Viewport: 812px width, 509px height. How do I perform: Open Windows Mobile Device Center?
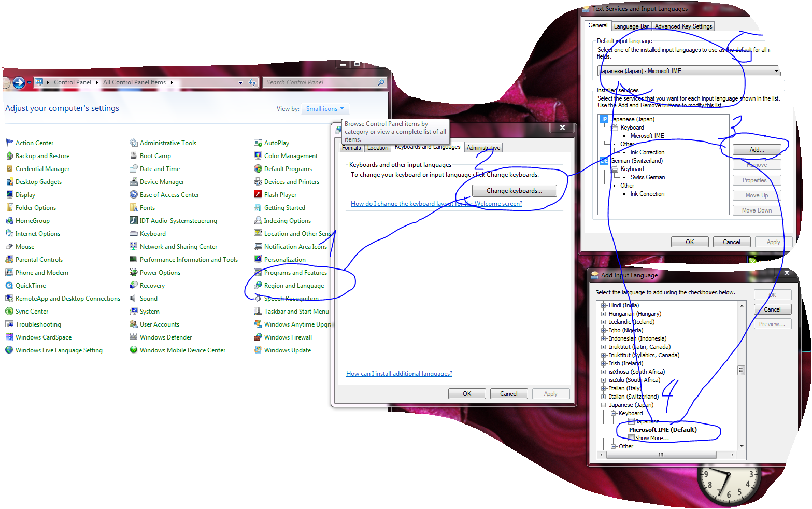(x=182, y=350)
